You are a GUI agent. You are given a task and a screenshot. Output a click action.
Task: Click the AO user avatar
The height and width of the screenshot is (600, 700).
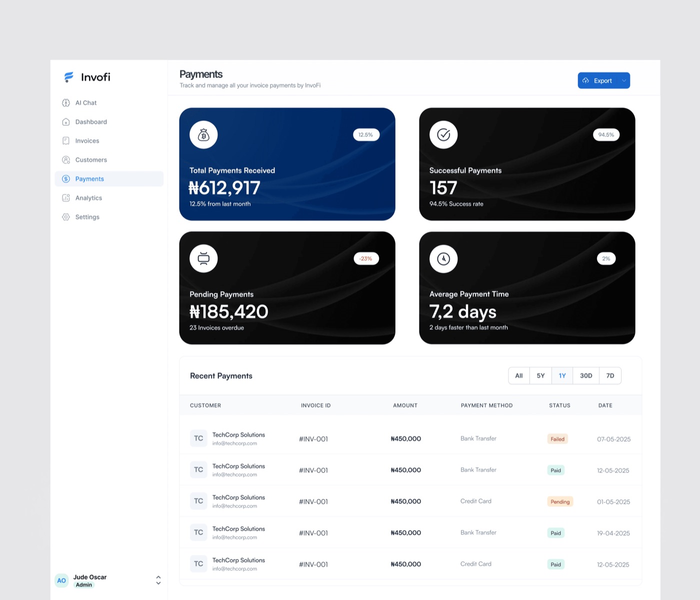point(61,580)
